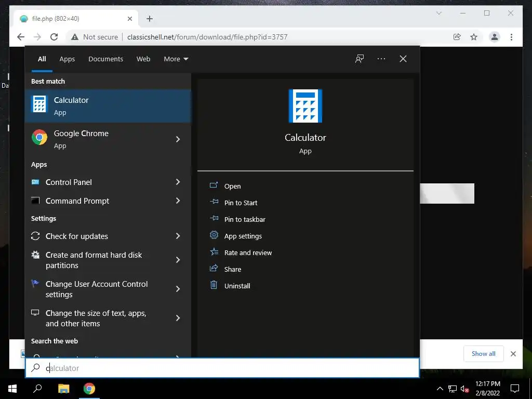Click the Share arrow icon
This screenshot has width=532, height=399.
(x=214, y=269)
